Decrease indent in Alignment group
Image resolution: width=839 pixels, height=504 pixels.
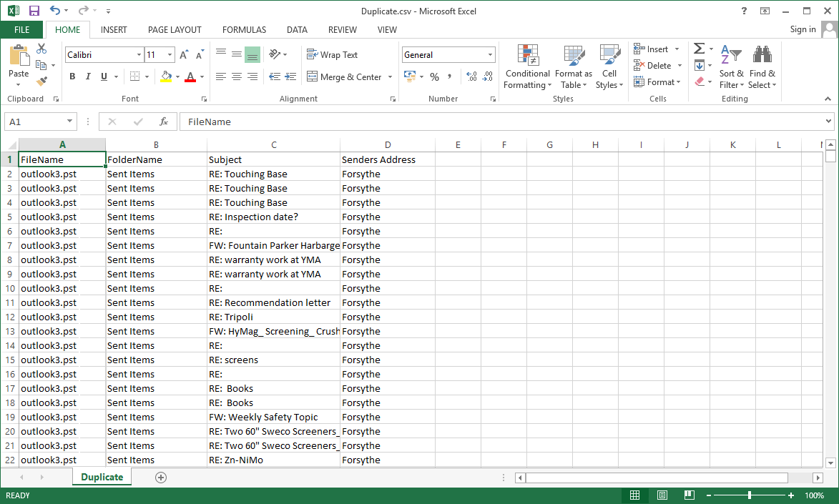tap(275, 77)
